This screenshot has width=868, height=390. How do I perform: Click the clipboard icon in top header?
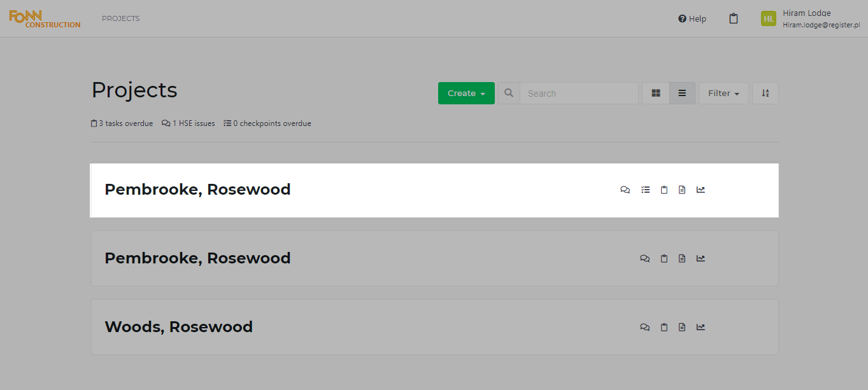(734, 18)
